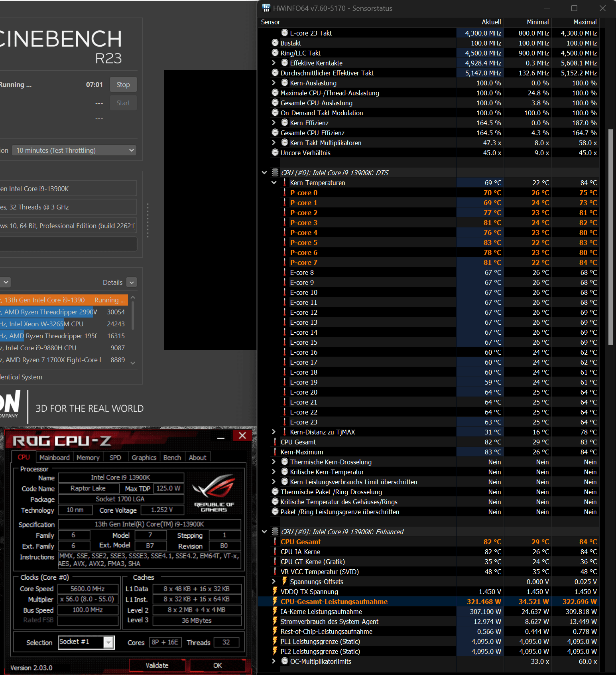This screenshot has width=616, height=675.
Task: Expand Thermische Kern-Drosselung
Action: point(274,462)
